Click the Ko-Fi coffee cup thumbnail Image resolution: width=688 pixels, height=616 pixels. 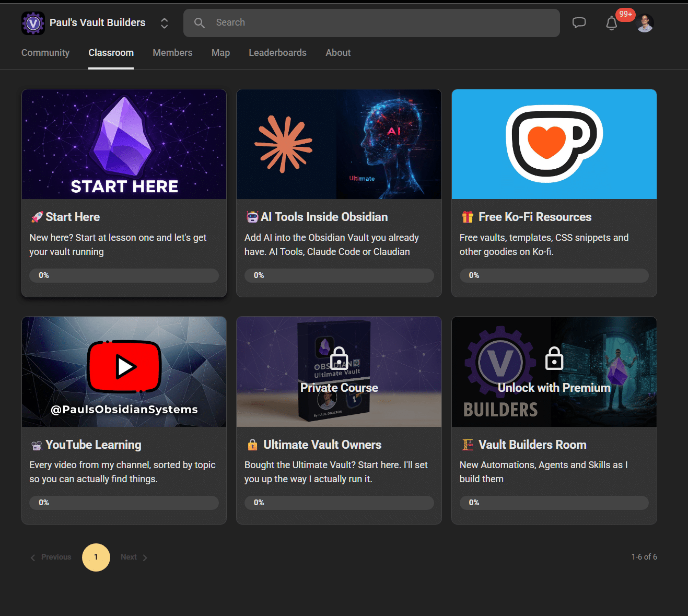(554, 144)
